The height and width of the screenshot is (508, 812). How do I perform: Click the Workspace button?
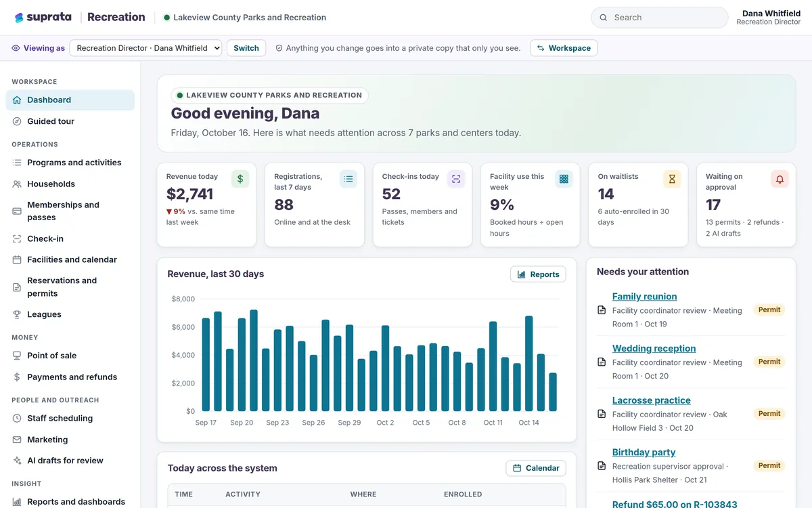click(564, 48)
